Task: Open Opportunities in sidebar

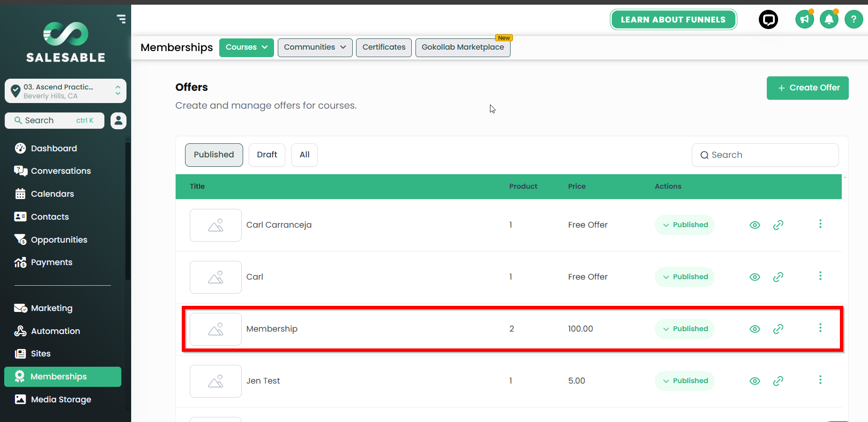Action: pyautogui.click(x=59, y=240)
